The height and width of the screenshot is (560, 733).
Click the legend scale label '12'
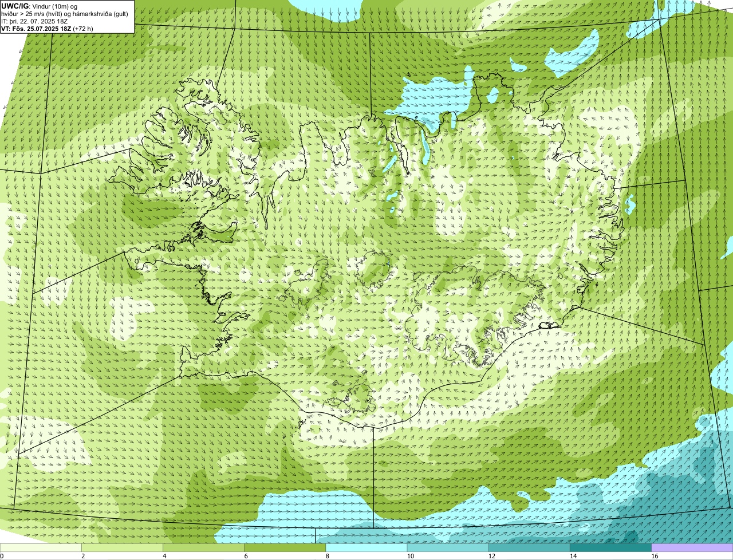coord(492,556)
